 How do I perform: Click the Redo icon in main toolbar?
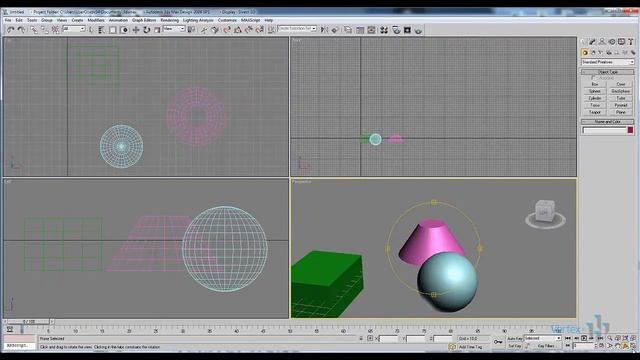click(x=21, y=30)
